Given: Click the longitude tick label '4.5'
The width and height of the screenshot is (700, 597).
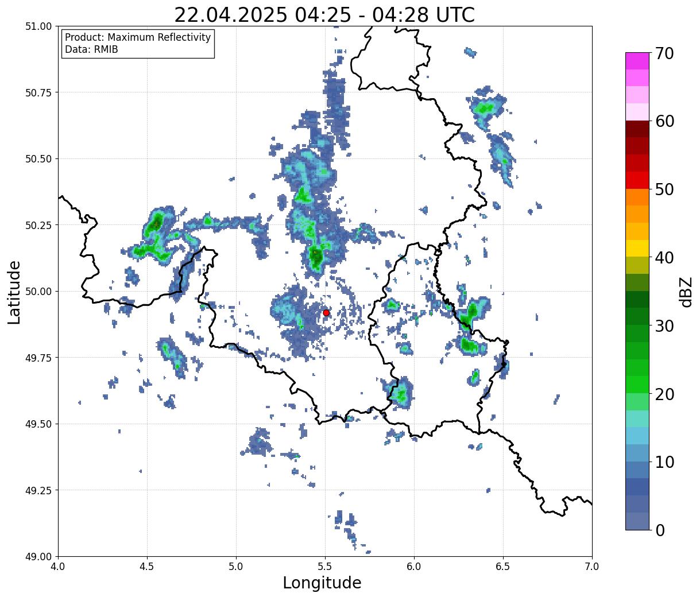Looking at the screenshot, I should [x=147, y=567].
